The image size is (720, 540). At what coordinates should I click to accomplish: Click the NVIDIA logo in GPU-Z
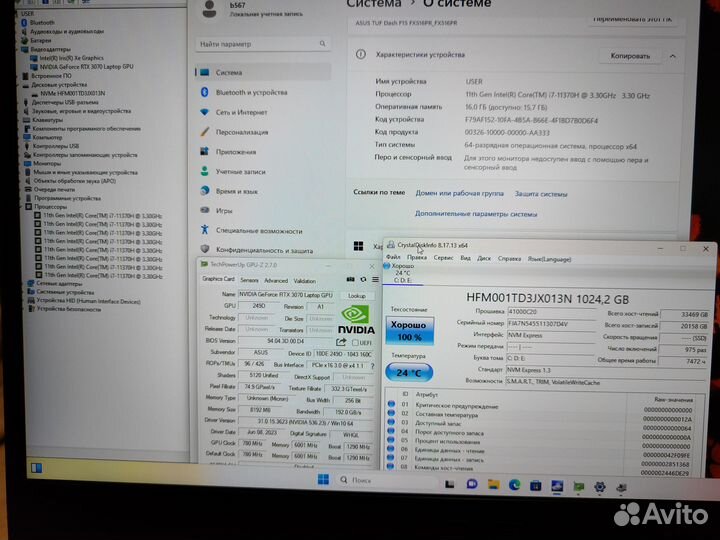coord(357,320)
